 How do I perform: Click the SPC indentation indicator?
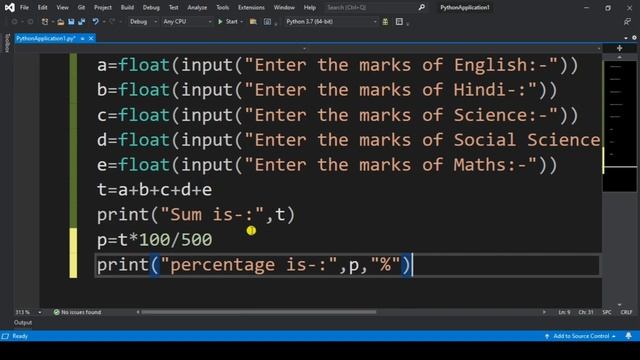(607, 312)
